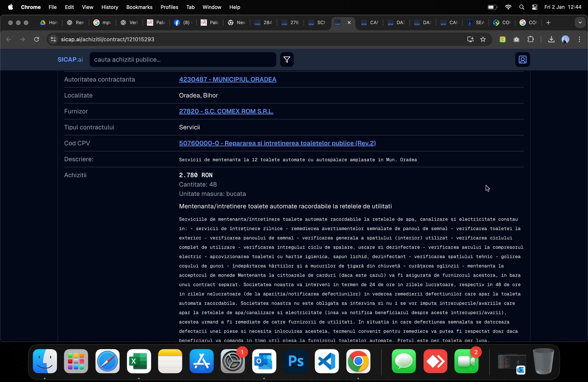The width and height of the screenshot is (588, 382).
Task: Open the Chrome extensions puzzle icon
Action: [530, 39]
